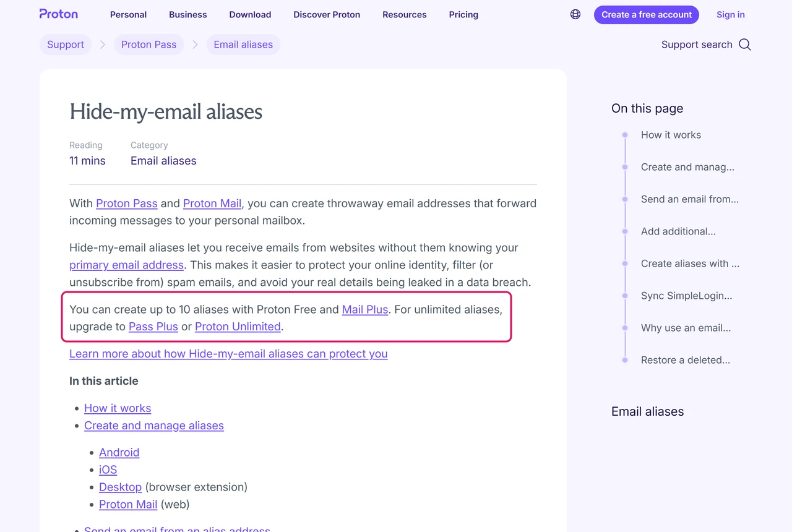The image size is (792, 532).
Task: Open the Resources menu
Action: click(405, 15)
